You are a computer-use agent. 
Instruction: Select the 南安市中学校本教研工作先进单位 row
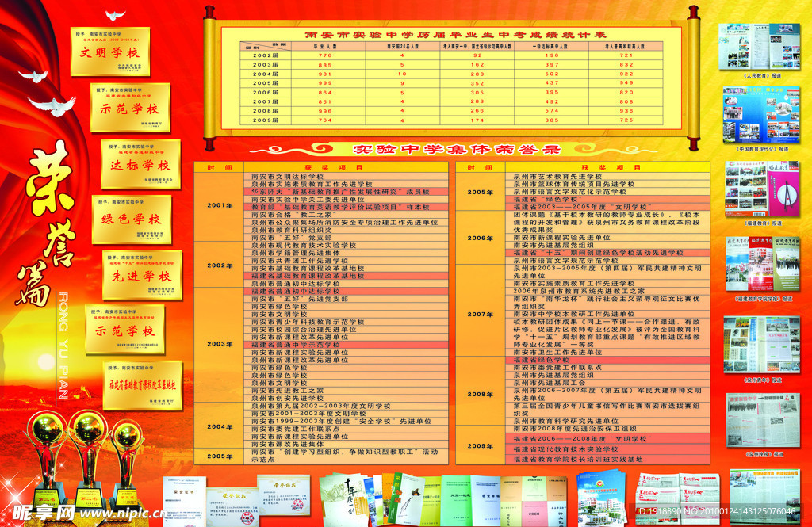607,315
